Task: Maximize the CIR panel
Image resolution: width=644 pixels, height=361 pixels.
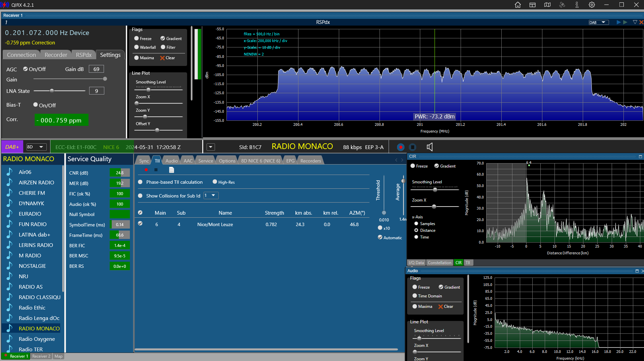Action: [640, 156]
